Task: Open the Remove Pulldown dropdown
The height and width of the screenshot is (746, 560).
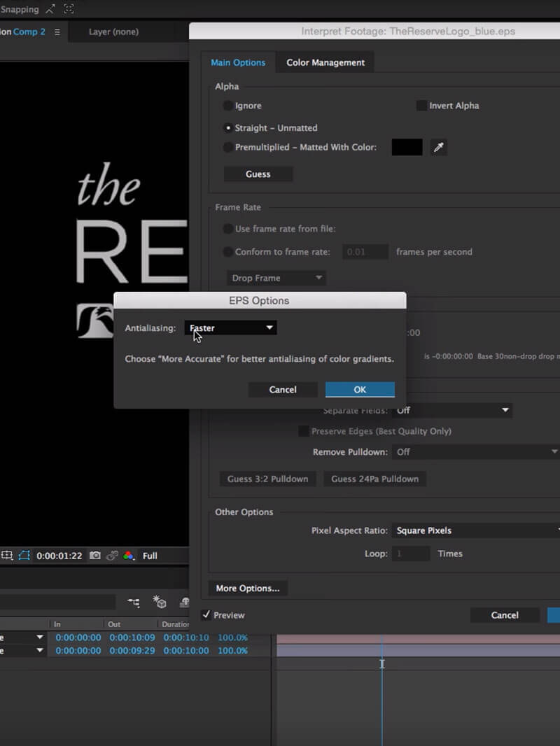Action: point(476,452)
